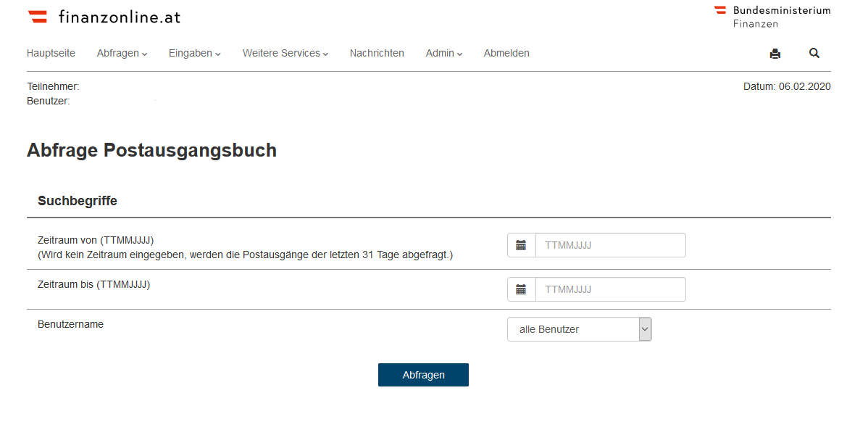Image resolution: width=868 pixels, height=422 pixels.
Task: Expand the Eingaben navigation menu
Action: click(194, 53)
